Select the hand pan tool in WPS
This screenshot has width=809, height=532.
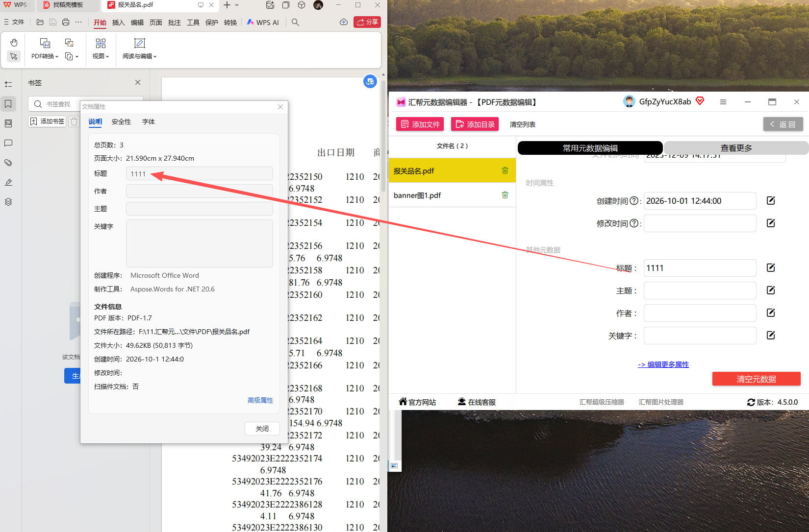point(14,43)
